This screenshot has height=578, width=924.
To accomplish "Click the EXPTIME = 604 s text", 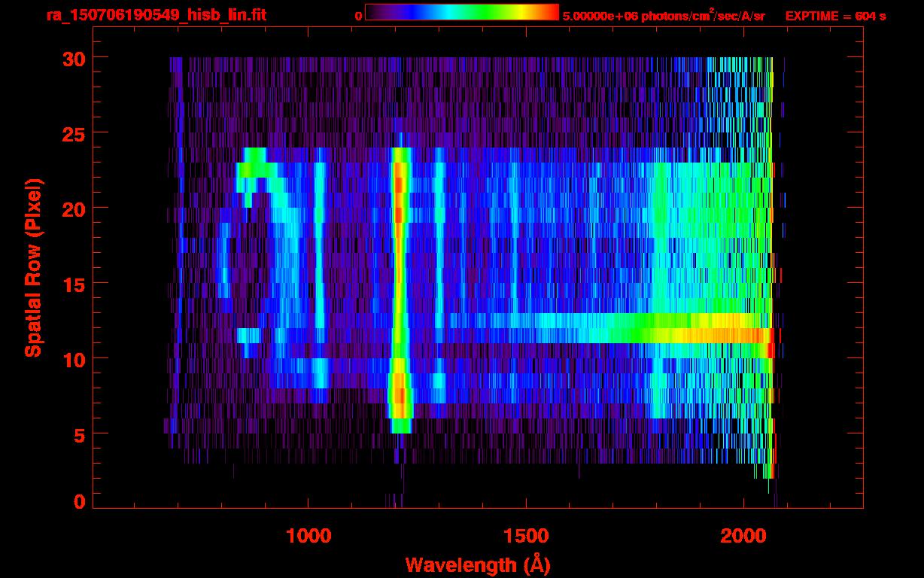I will [x=835, y=16].
